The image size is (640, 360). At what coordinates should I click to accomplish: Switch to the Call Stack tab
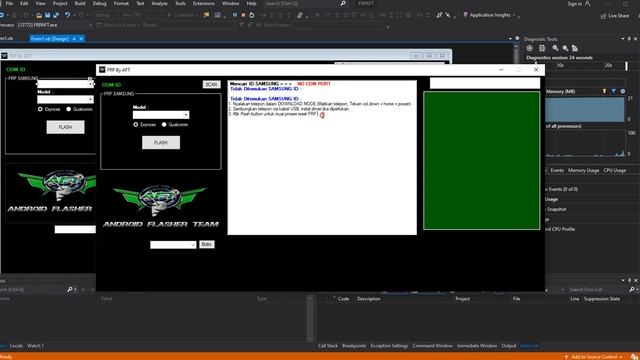click(x=328, y=346)
